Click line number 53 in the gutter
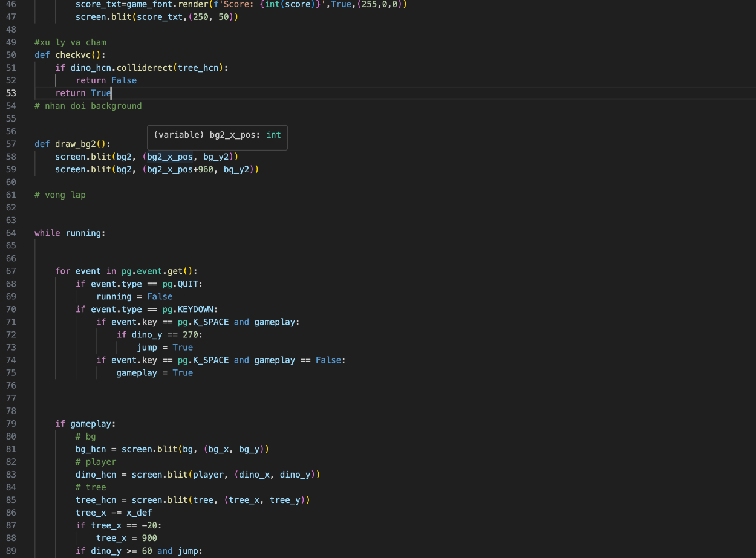This screenshot has height=558, width=756. 11,93
